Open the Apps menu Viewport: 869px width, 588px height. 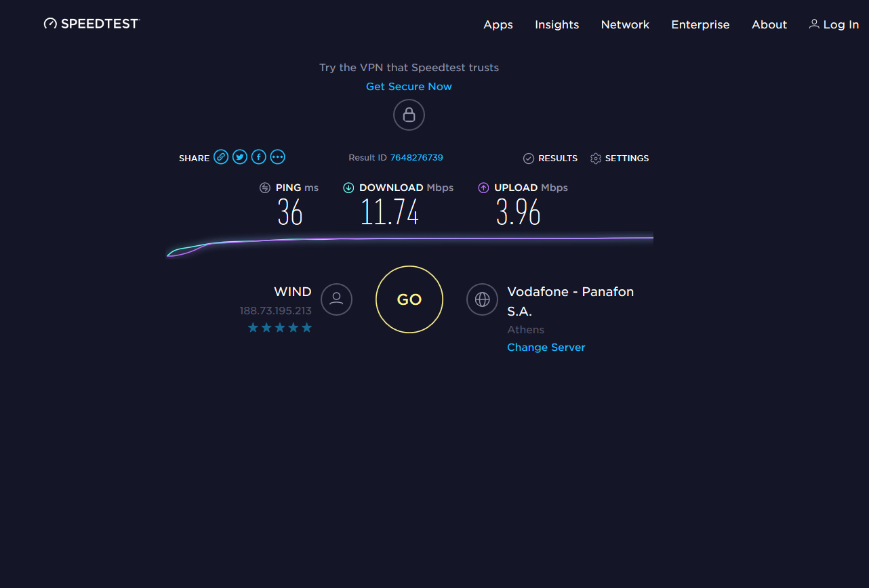point(498,24)
